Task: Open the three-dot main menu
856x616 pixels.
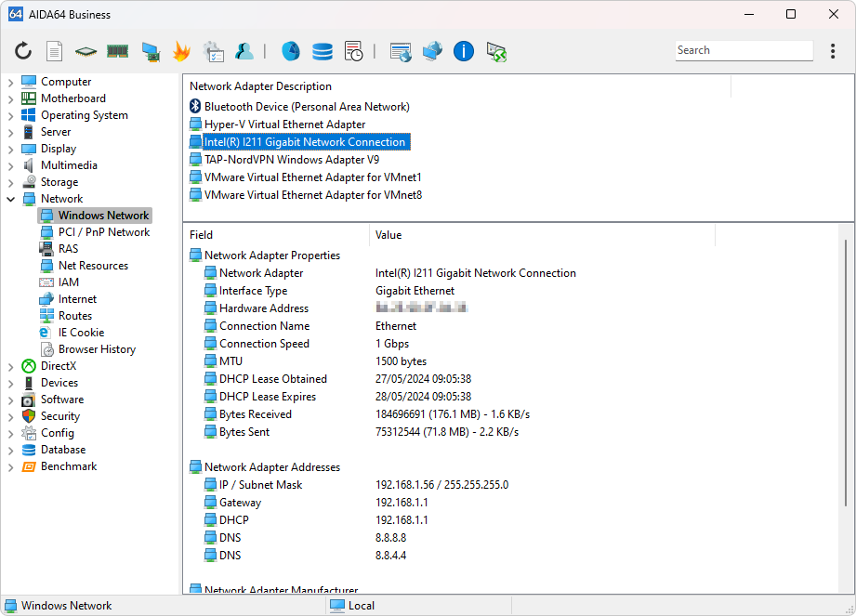Action: (x=833, y=51)
